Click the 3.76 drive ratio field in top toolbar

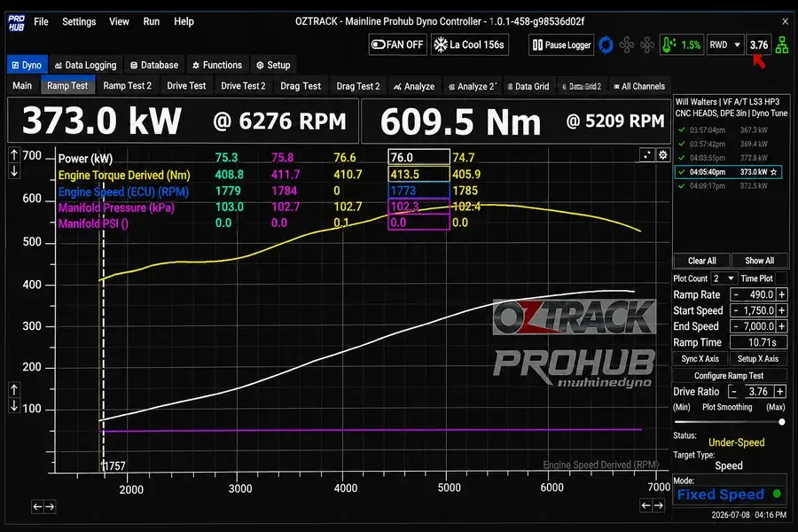[x=759, y=45]
